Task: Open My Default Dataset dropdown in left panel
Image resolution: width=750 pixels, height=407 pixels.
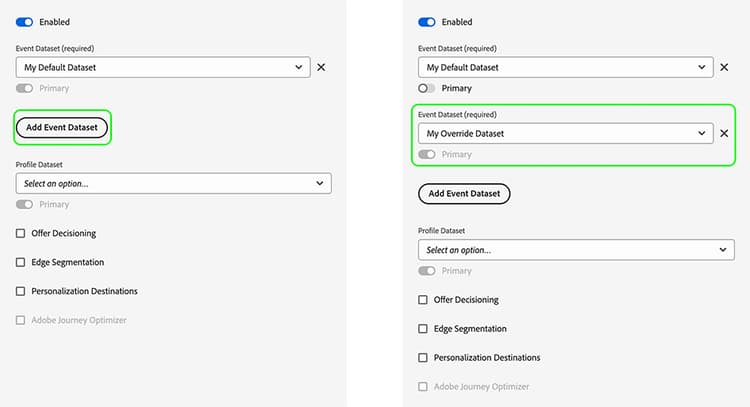Action: tap(163, 67)
